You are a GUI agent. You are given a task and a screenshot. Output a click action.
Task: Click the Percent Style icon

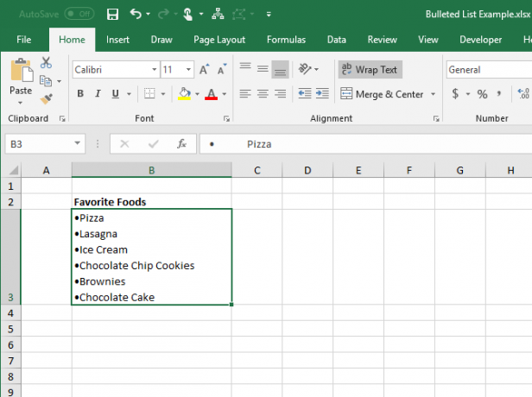(x=482, y=94)
